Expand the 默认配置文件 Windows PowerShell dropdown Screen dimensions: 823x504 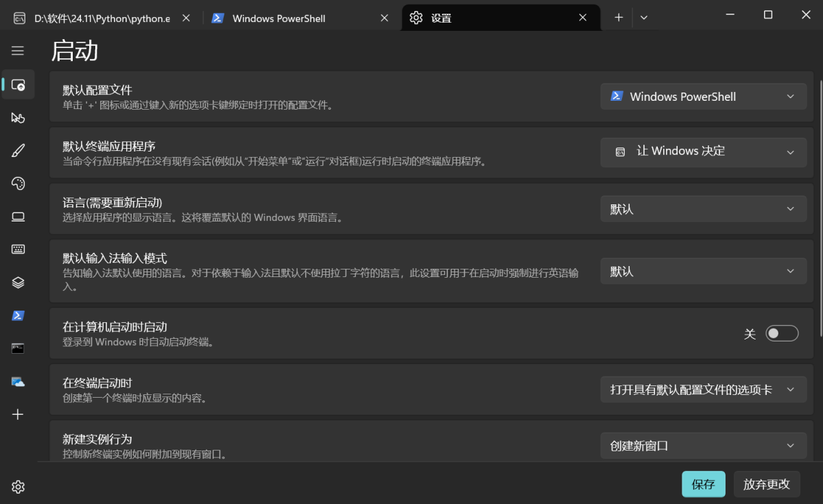tap(703, 97)
